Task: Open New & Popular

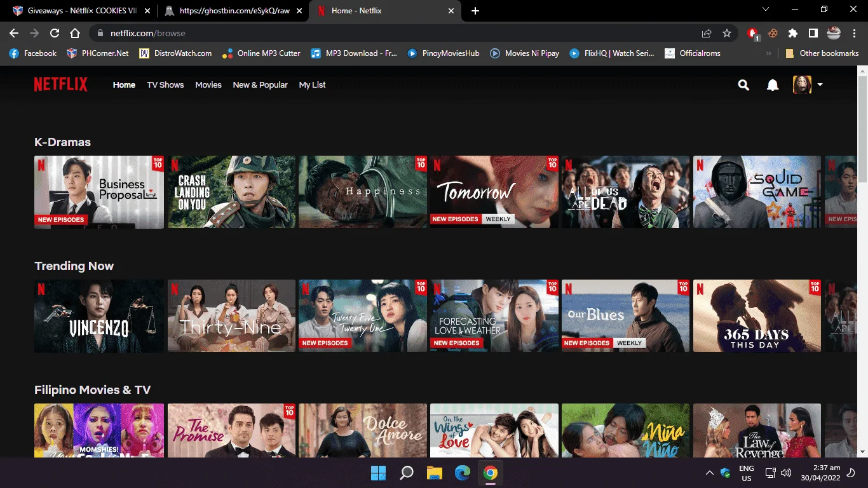Action: point(260,85)
